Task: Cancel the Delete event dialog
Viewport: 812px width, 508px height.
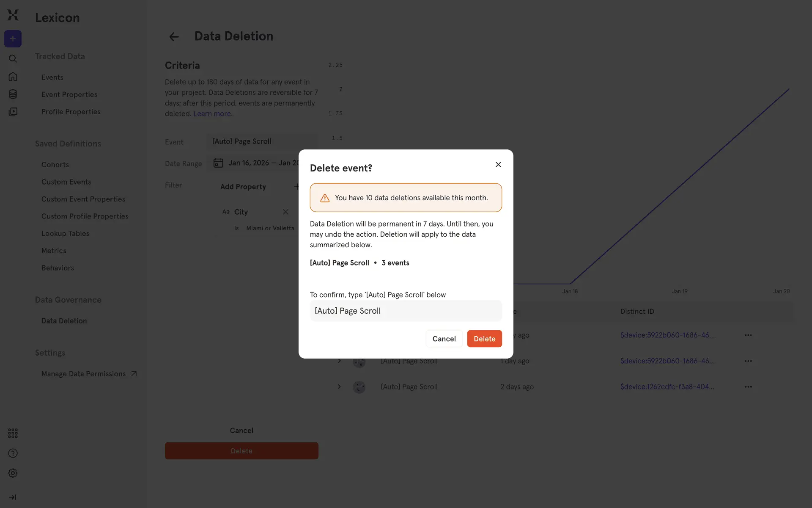Action: tap(444, 339)
